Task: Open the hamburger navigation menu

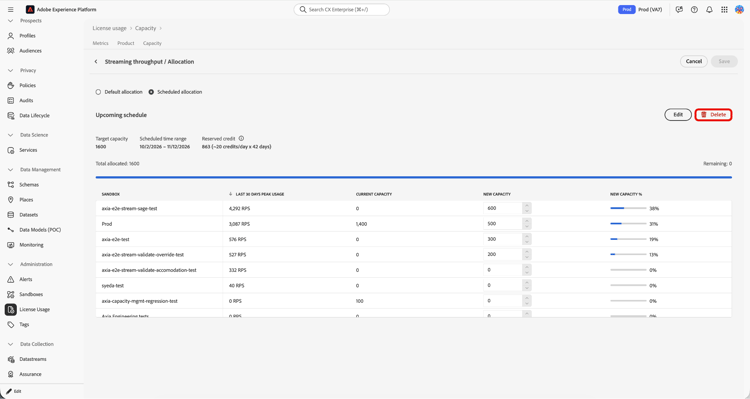Action: click(x=11, y=10)
